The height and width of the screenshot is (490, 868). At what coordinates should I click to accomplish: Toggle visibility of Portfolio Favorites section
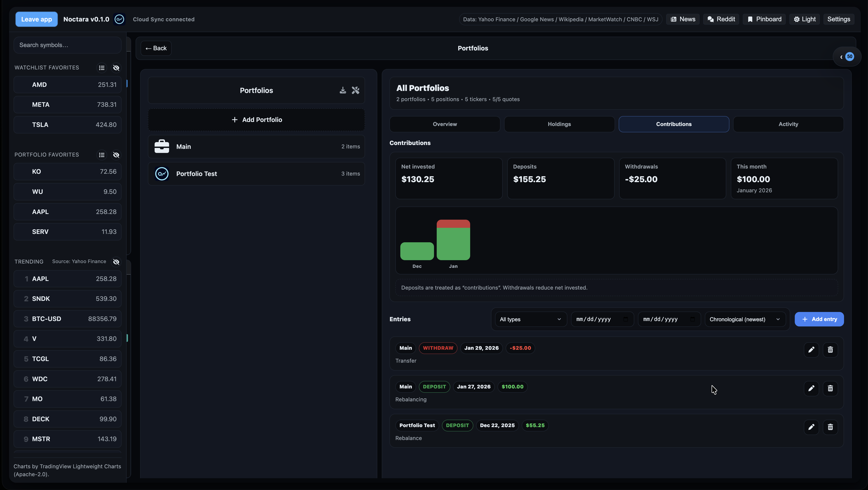coord(116,155)
